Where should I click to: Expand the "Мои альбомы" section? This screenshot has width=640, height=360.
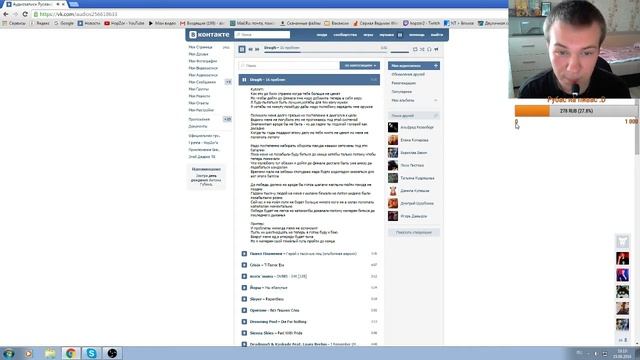[413, 100]
